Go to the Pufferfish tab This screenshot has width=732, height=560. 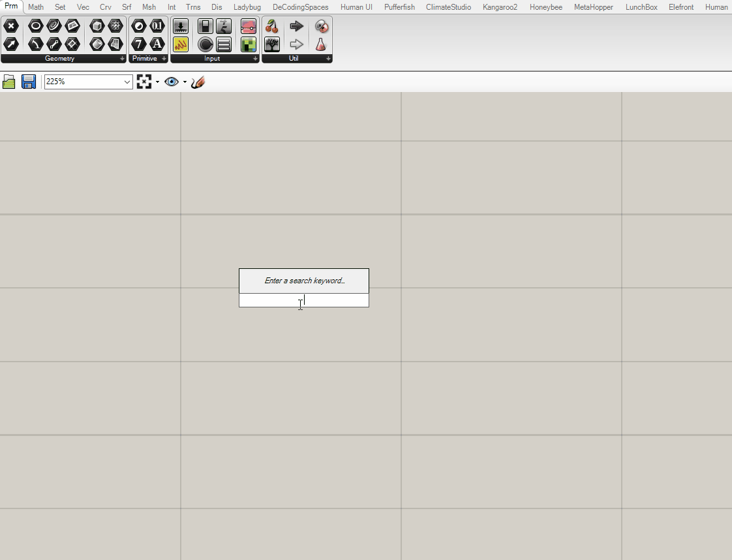pos(400,7)
